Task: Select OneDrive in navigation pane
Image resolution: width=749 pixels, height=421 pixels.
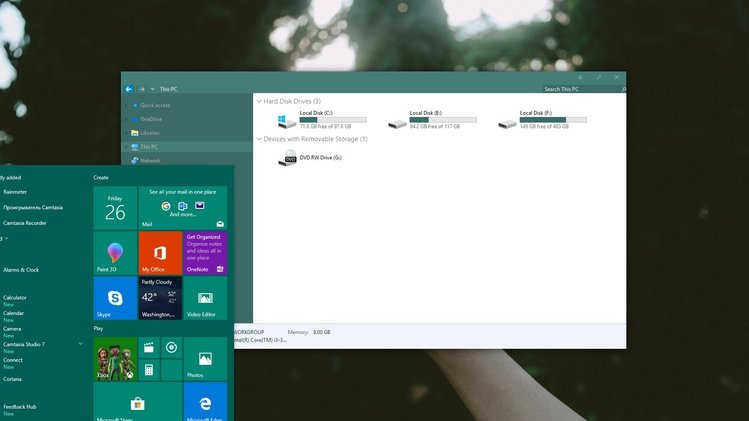Action: (151, 119)
